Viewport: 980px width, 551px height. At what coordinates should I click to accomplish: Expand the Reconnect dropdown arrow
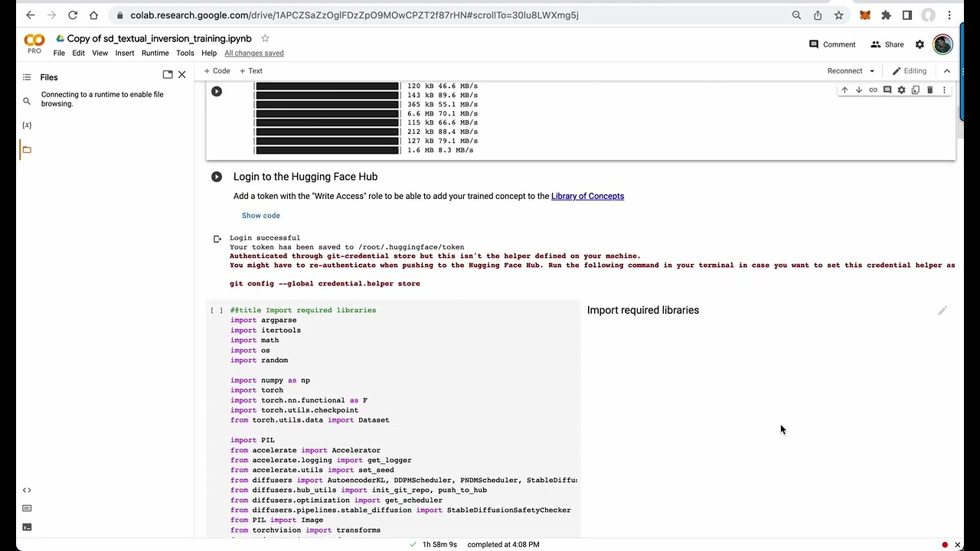871,71
